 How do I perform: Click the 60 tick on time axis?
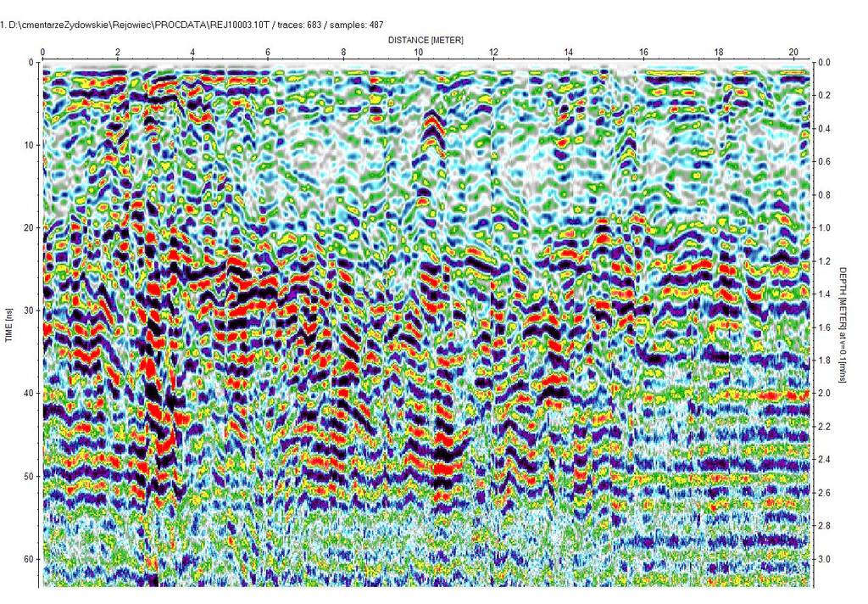coord(27,559)
